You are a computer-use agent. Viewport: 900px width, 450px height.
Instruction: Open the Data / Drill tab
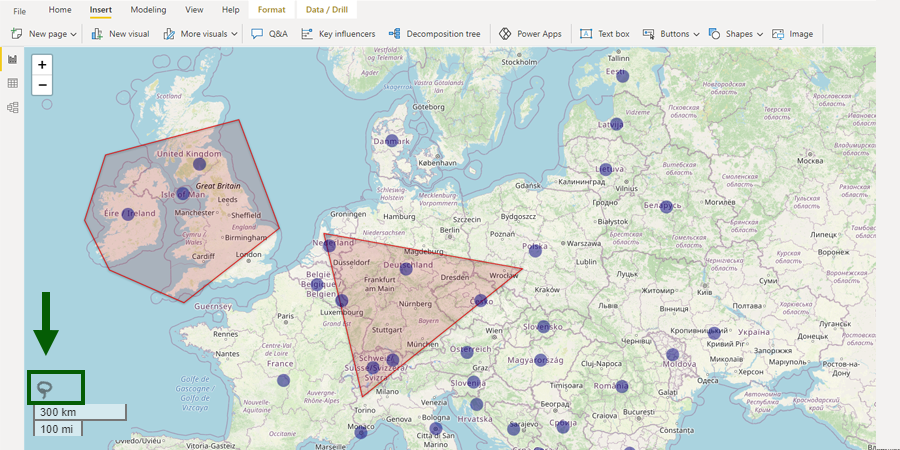(327, 10)
